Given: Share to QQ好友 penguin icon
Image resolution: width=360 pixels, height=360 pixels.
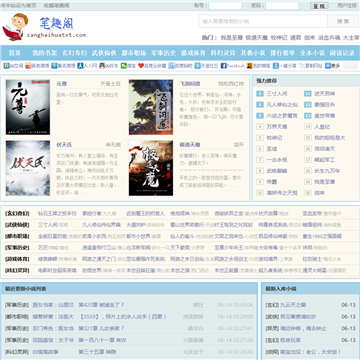Looking at the screenshot, I should (x=102, y=66).
